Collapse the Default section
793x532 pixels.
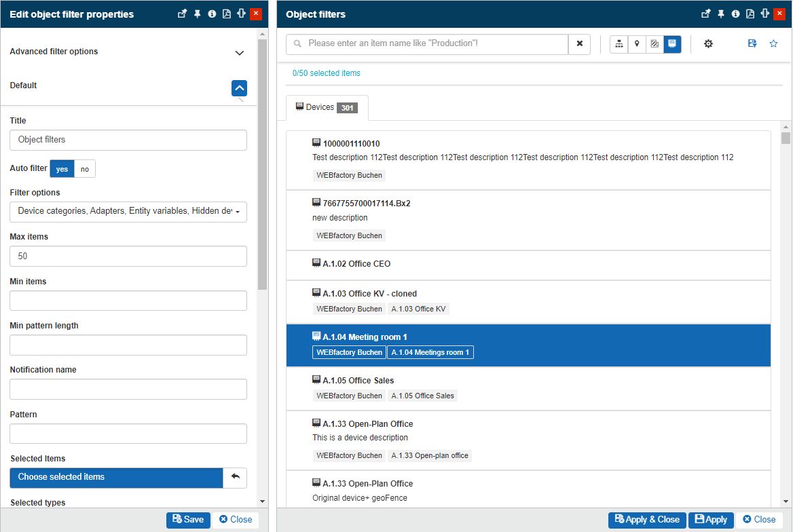(x=239, y=88)
